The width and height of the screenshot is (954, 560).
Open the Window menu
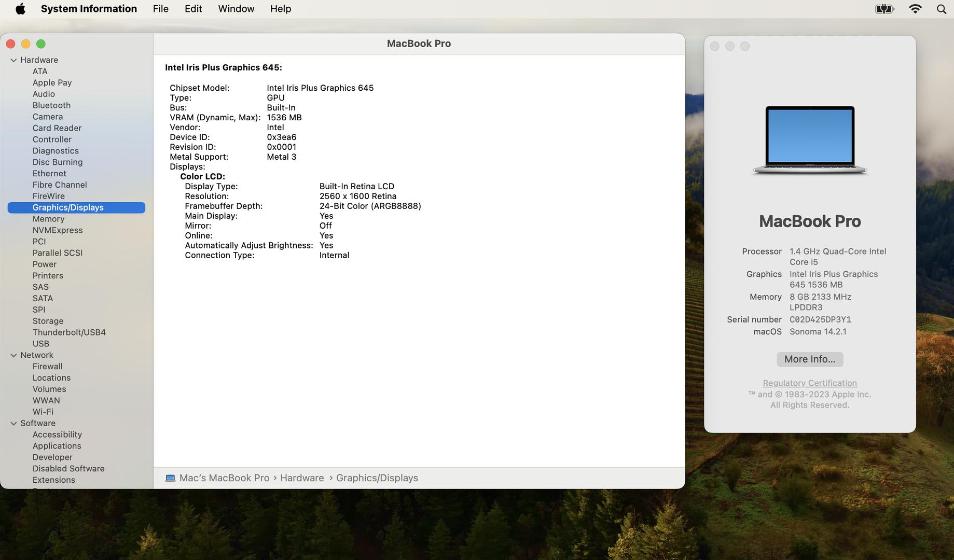(236, 9)
